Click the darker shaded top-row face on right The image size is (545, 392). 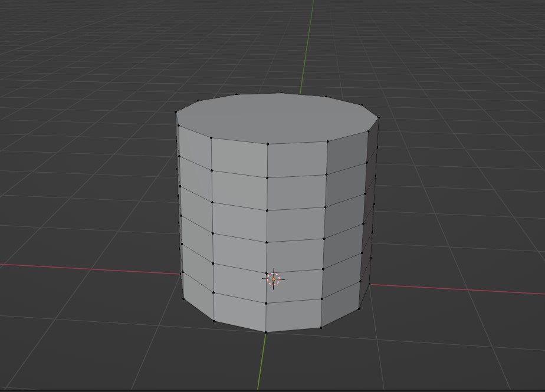[347, 154]
